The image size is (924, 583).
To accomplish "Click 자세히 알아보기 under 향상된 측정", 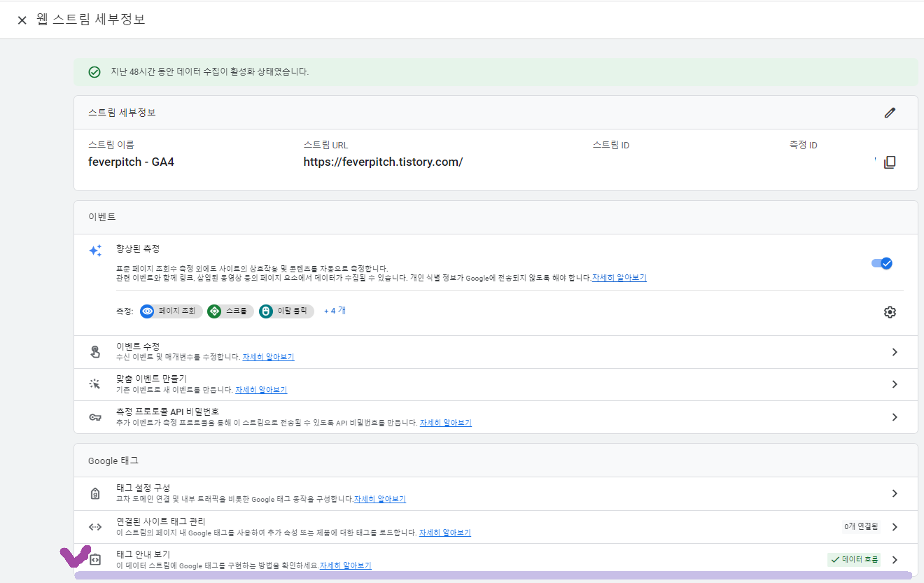I will 618,278.
